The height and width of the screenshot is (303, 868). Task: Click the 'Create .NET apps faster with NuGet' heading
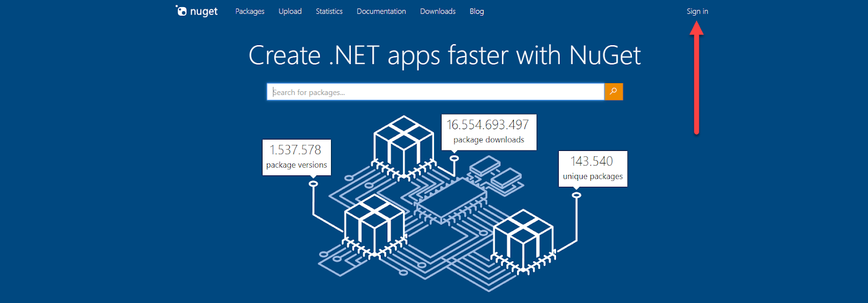click(445, 56)
